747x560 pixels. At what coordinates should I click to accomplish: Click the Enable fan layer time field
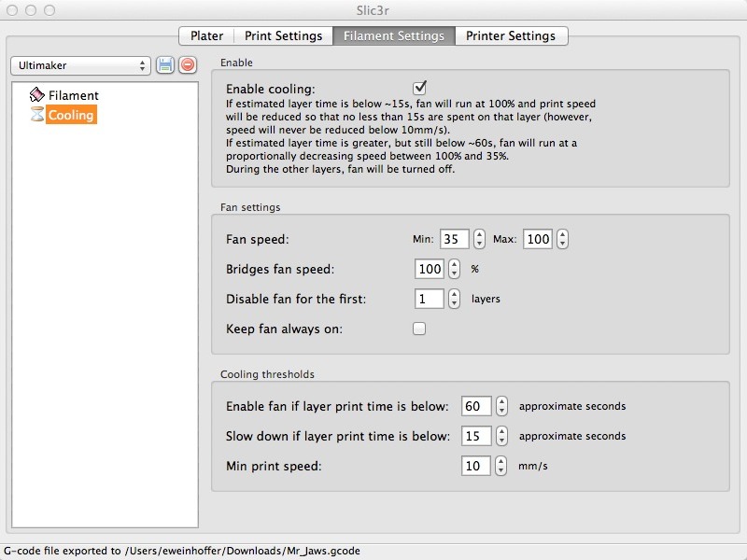tap(476, 406)
